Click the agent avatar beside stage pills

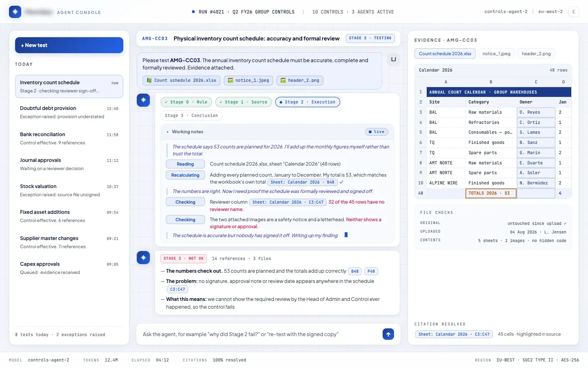click(143, 100)
